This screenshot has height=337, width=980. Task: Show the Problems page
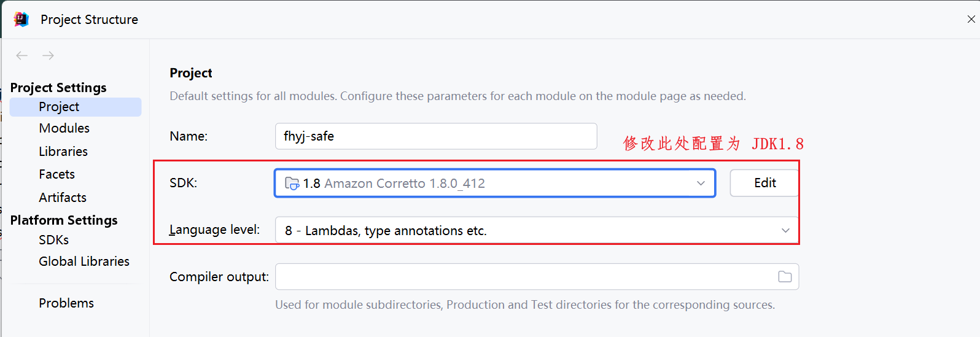click(x=66, y=303)
